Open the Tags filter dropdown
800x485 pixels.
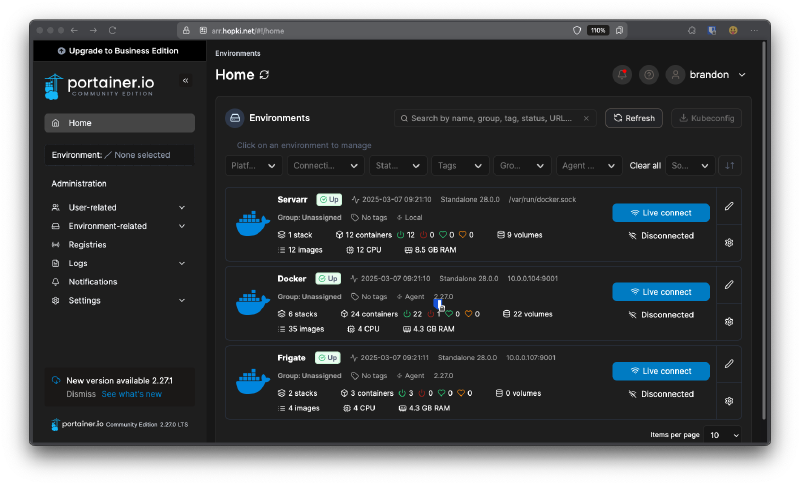[x=460, y=165]
